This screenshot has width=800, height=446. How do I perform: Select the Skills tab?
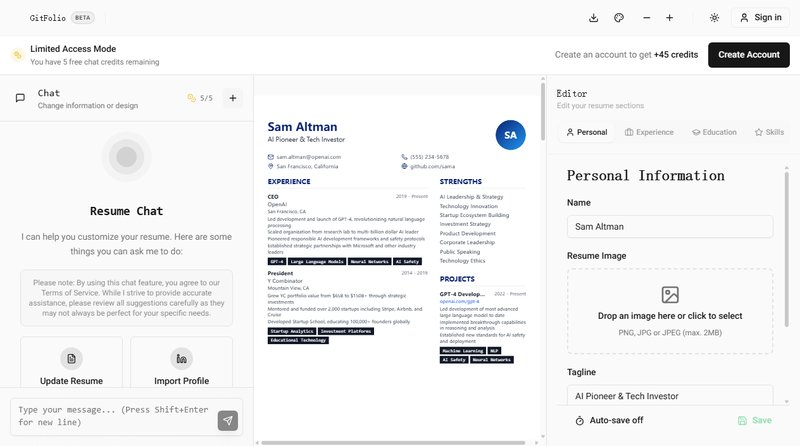click(769, 132)
